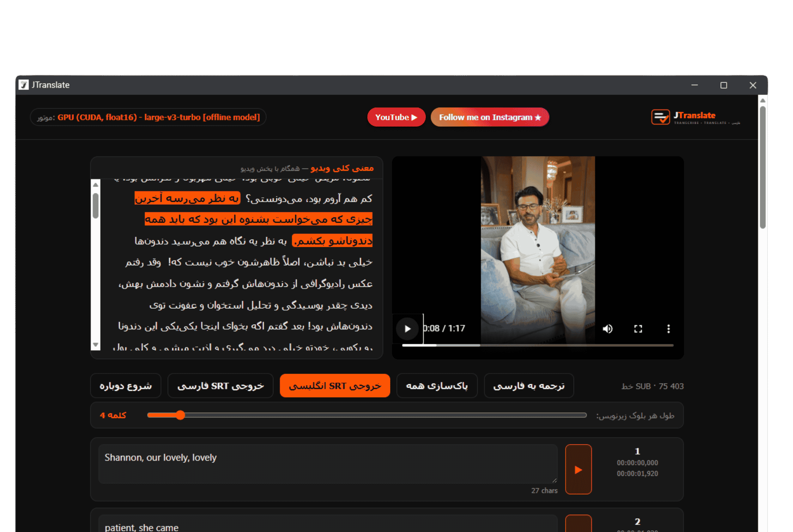Click the معنی کلی ویدیو panel heading
Viewport: 793px width, 532px height.
[342, 168]
